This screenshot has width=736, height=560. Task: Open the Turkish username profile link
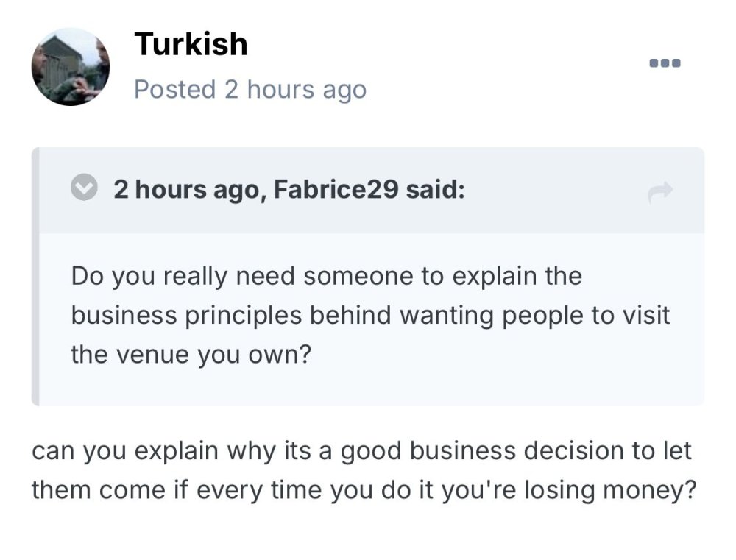coord(191,45)
